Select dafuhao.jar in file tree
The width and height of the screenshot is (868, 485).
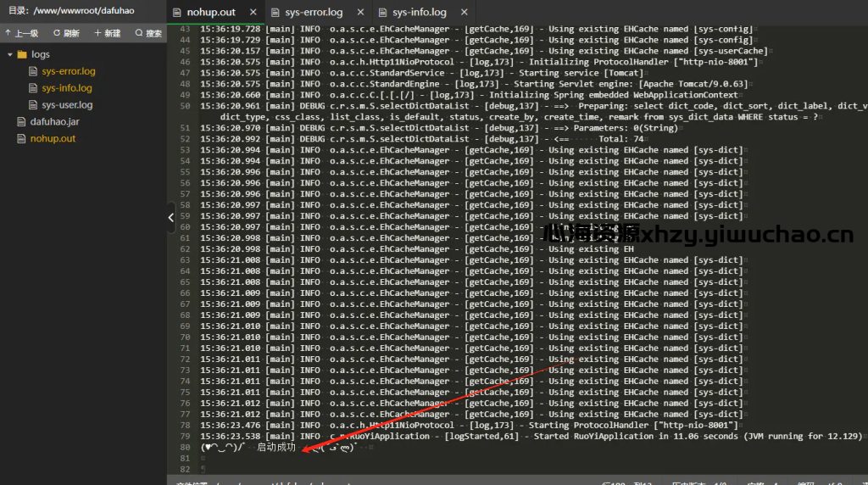(55, 122)
